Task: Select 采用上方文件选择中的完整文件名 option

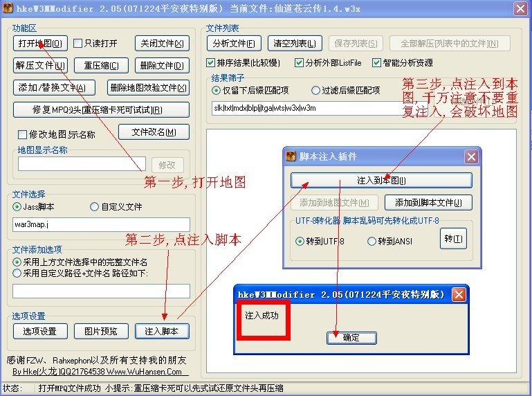Action: point(17,262)
